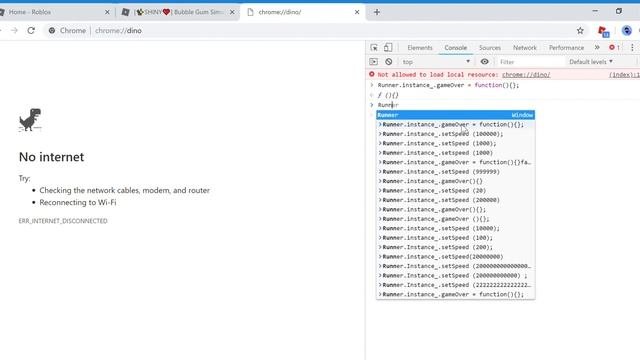
Task: Click the 'No internet' heading
Action: pos(51,157)
